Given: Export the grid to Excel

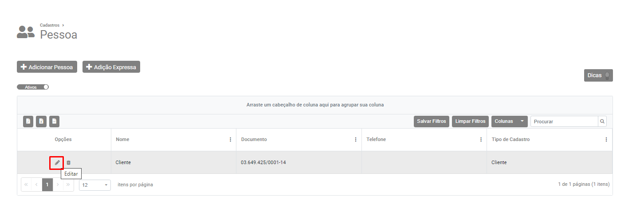Looking at the screenshot, I should click(41, 121).
